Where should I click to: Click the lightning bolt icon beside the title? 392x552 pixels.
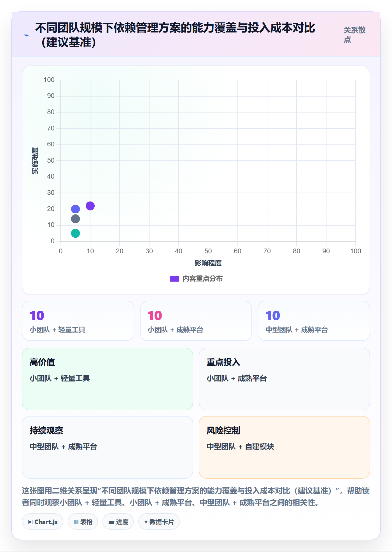click(x=27, y=35)
